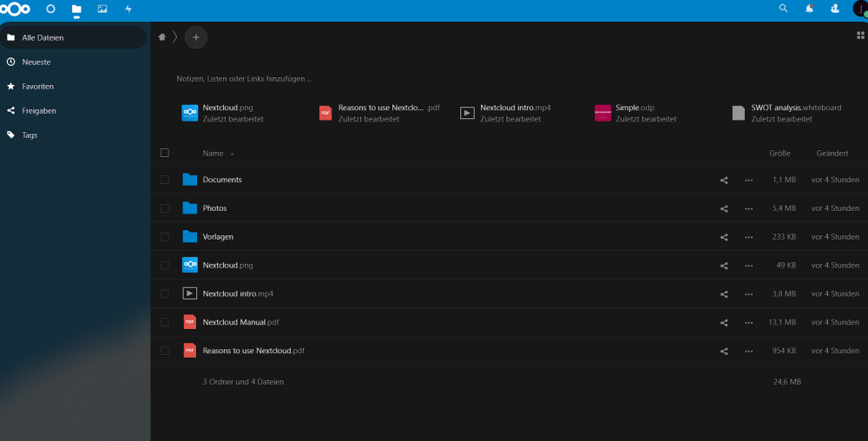Viewport: 868px width, 441px height.
Task: Open the Dashboard circle icon
Action: tap(50, 9)
